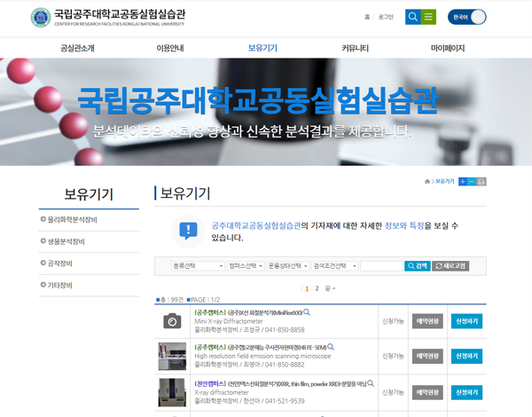Click camera placeholder thumbnail for MiniFlex600

(x=172, y=321)
